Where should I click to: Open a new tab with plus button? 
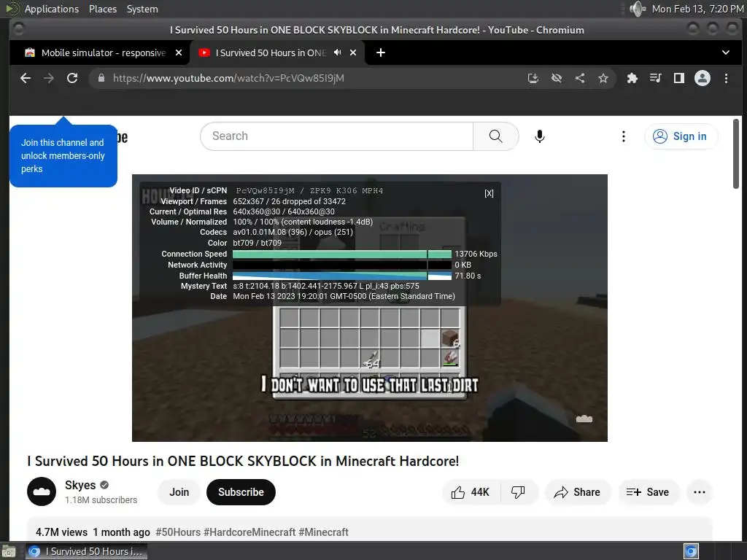pos(381,52)
